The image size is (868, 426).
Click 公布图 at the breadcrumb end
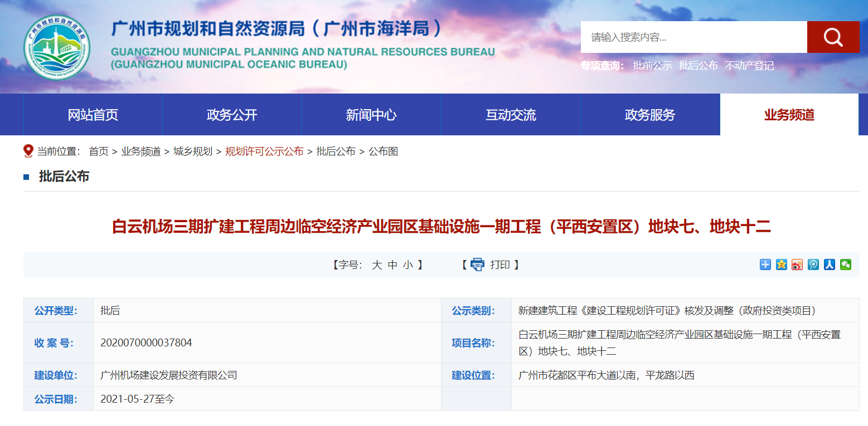click(x=383, y=151)
